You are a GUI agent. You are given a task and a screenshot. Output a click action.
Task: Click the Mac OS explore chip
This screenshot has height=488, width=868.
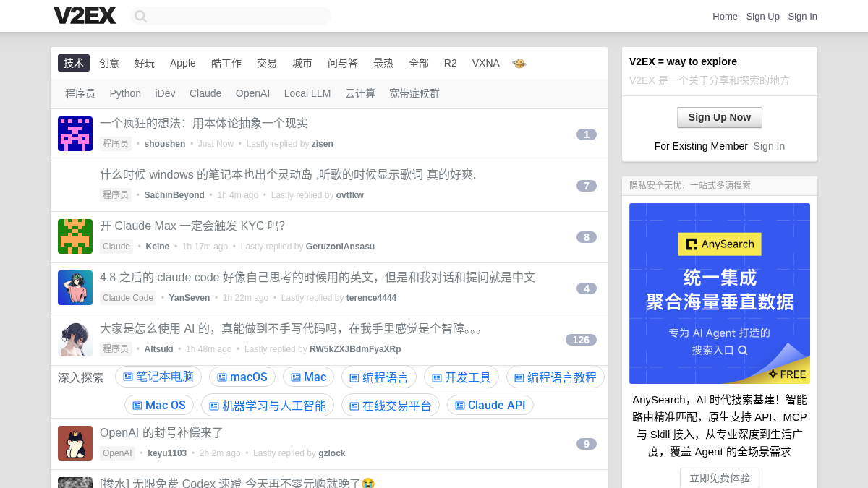tap(159, 405)
